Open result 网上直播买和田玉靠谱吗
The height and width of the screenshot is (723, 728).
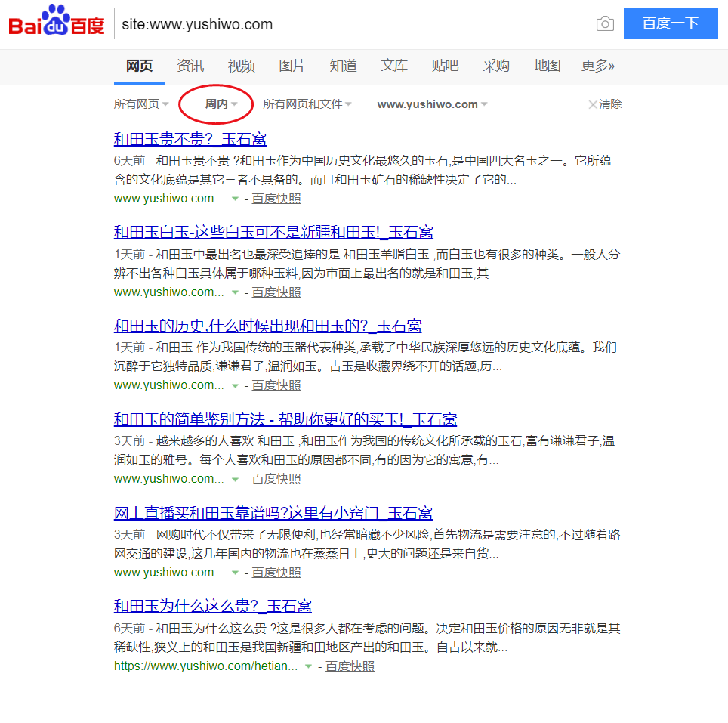tap(273, 513)
